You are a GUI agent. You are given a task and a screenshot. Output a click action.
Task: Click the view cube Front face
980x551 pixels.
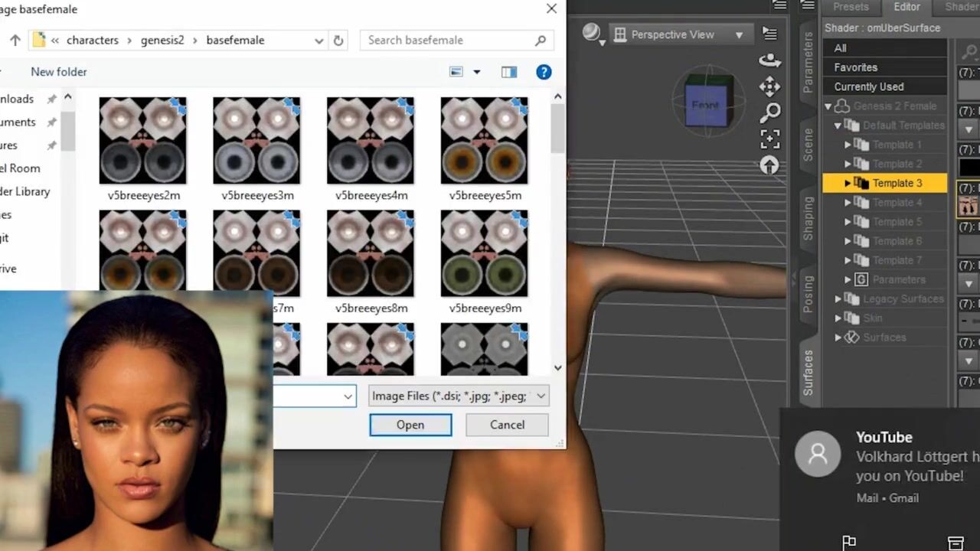(x=705, y=106)
